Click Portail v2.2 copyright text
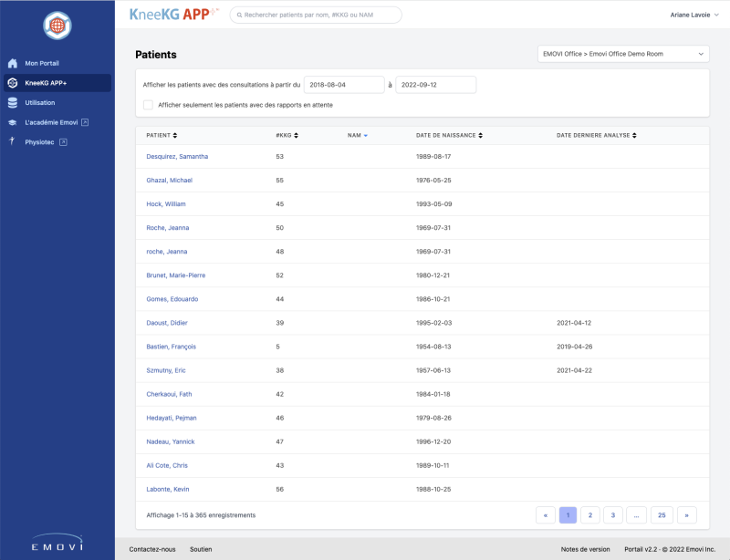The image size is (730, 560). (670, 549)
